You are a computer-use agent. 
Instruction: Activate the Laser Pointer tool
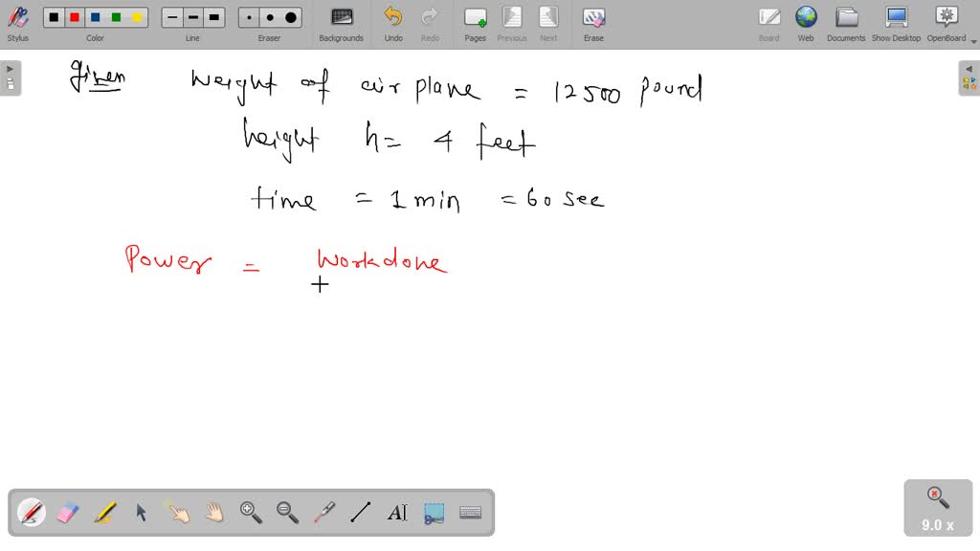click(x=324, y=513)
